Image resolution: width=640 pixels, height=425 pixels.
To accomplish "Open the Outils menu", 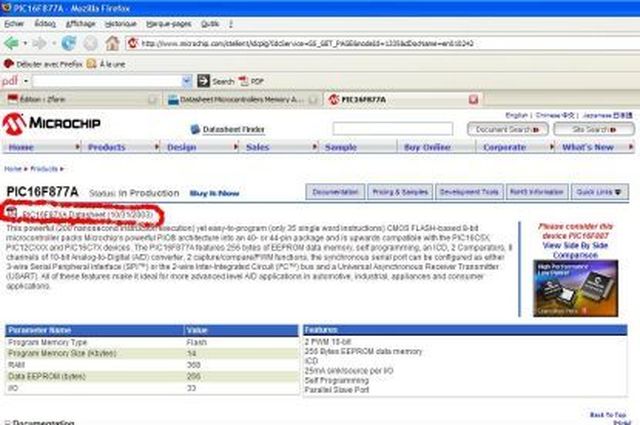I will (x=210, y=24).
